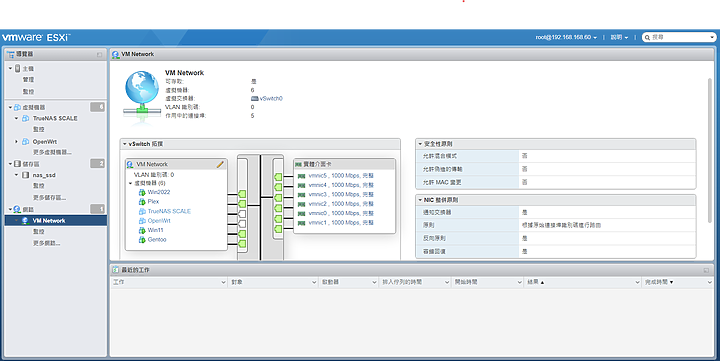Image resolution: width=720 pixels, height=361 pixels.
Task: Collapse the 虛擬機器 (6) list in topology
Action: (x=130, y=183)
